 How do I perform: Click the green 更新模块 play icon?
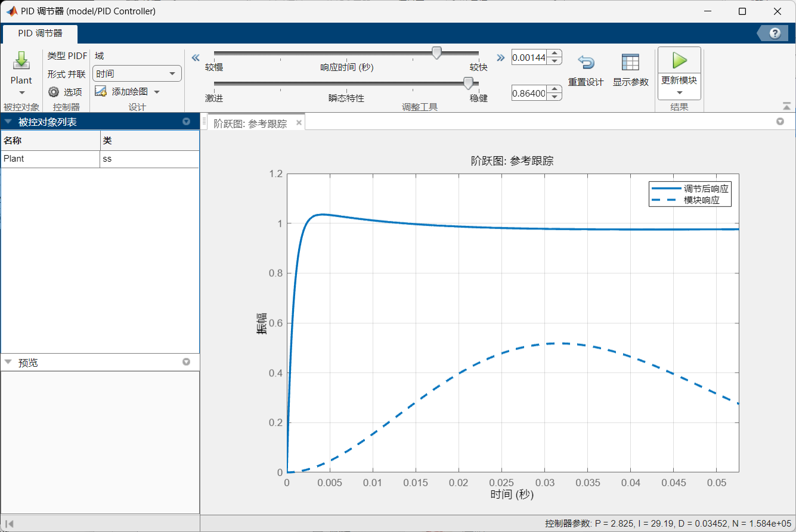679,60
